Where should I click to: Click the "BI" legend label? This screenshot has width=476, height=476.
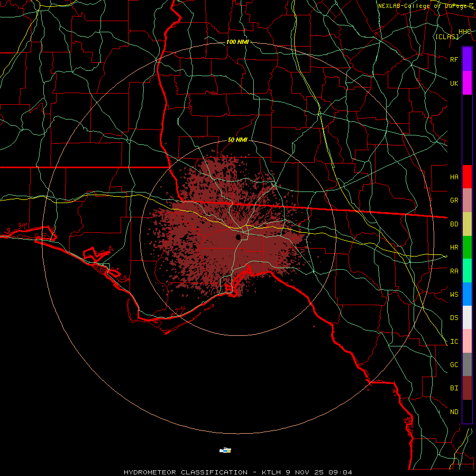pos(454,388)
